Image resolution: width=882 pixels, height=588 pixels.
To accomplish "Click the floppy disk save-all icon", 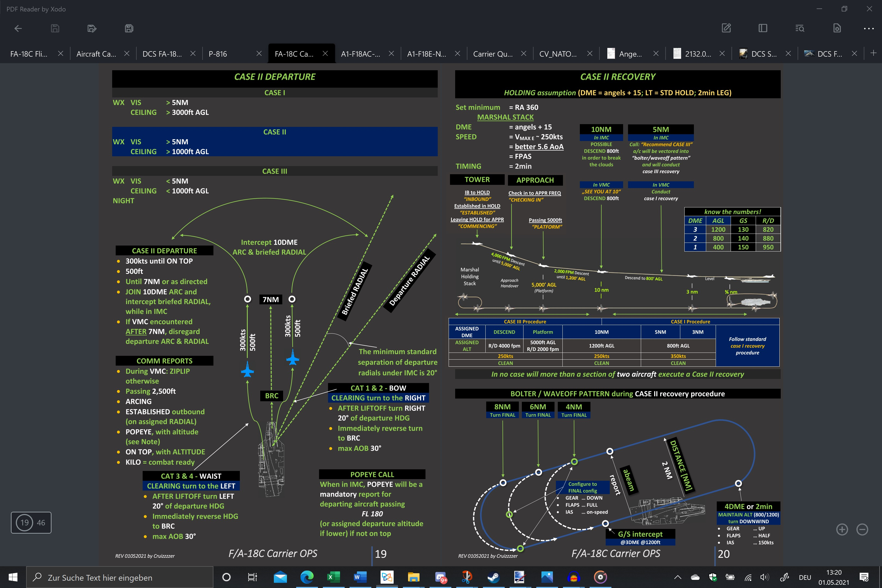I will point(128,29).
